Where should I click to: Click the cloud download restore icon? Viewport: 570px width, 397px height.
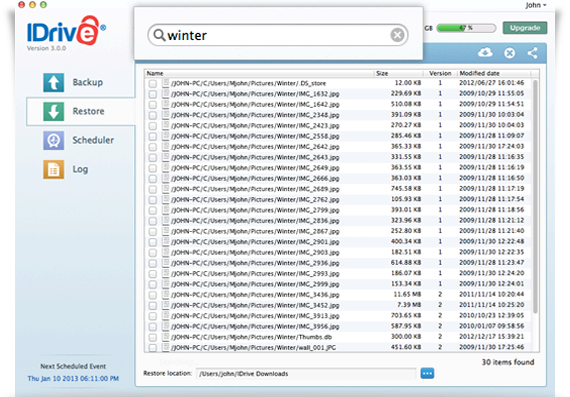click(485, 53)
